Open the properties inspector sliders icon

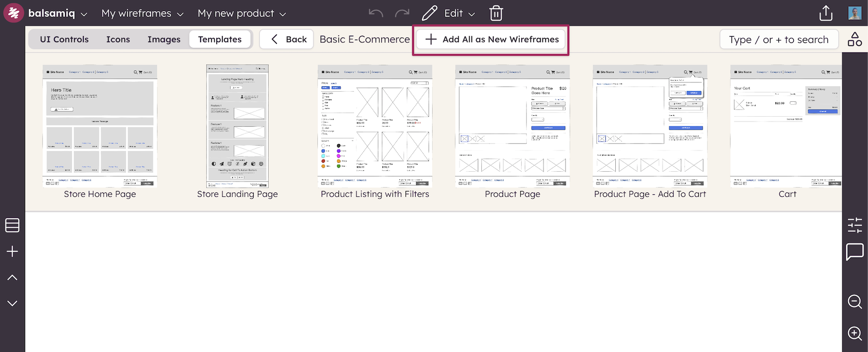tap(854, 225)
